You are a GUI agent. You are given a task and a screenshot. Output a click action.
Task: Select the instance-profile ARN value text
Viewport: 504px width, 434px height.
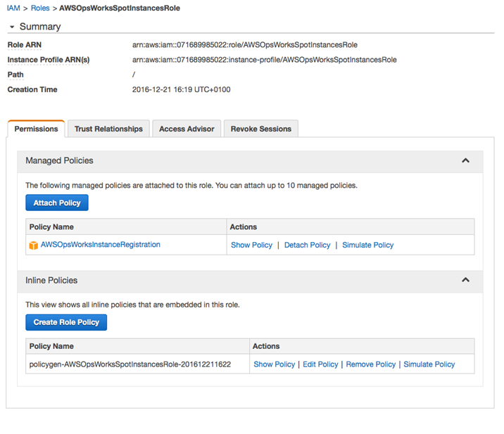pos(264,60)
